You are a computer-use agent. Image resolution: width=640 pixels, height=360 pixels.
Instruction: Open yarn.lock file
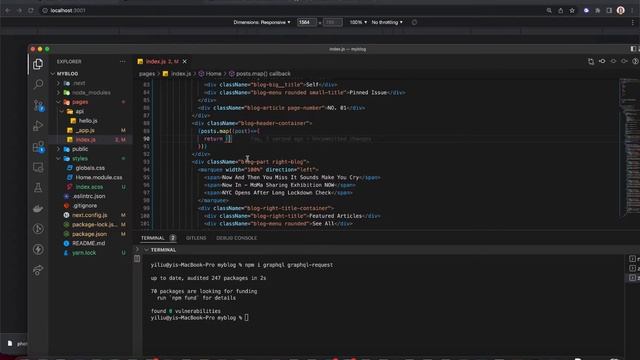(84, 253)
